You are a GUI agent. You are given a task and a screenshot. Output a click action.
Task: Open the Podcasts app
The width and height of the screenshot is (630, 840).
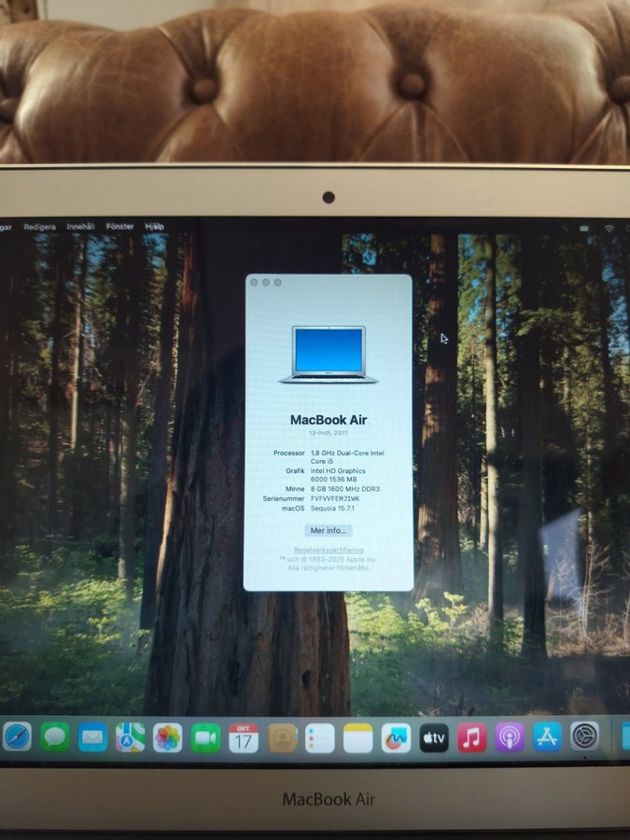pyautogui.click(x=510, y=737)
